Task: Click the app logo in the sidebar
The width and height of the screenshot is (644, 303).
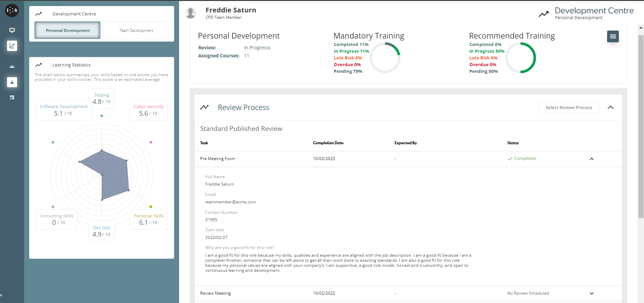Action: [12, 10]
